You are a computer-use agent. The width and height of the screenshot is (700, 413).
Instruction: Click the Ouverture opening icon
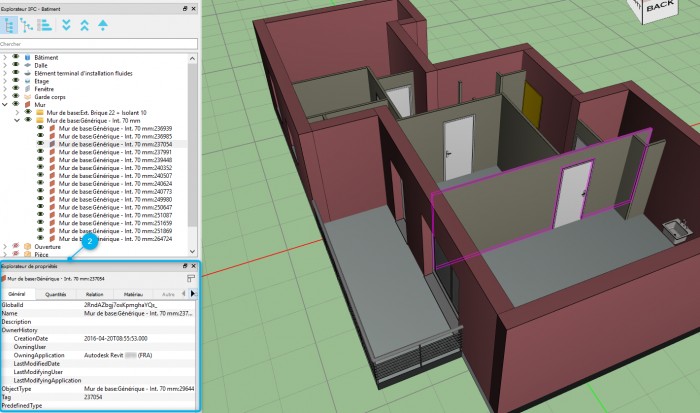[28, 246]
